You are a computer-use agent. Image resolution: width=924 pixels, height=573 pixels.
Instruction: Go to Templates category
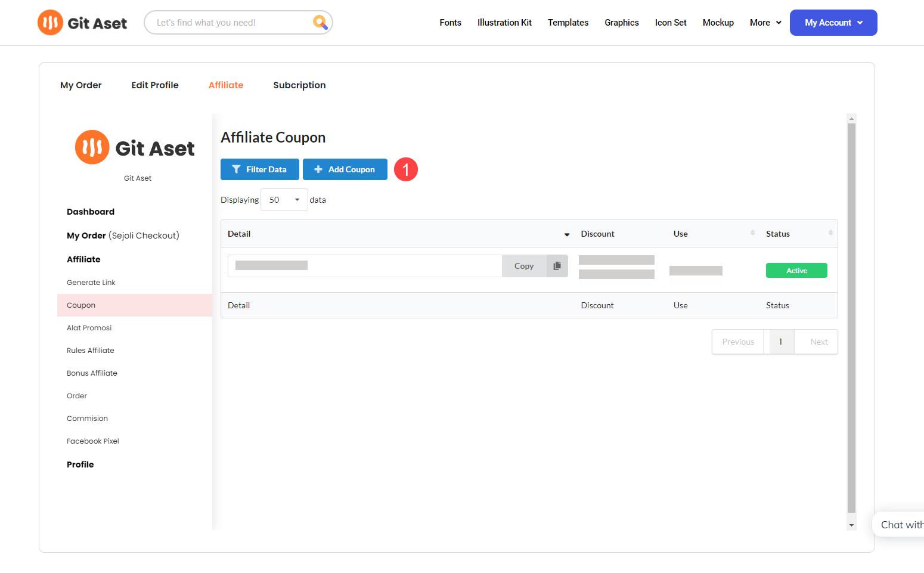[568, 23]
